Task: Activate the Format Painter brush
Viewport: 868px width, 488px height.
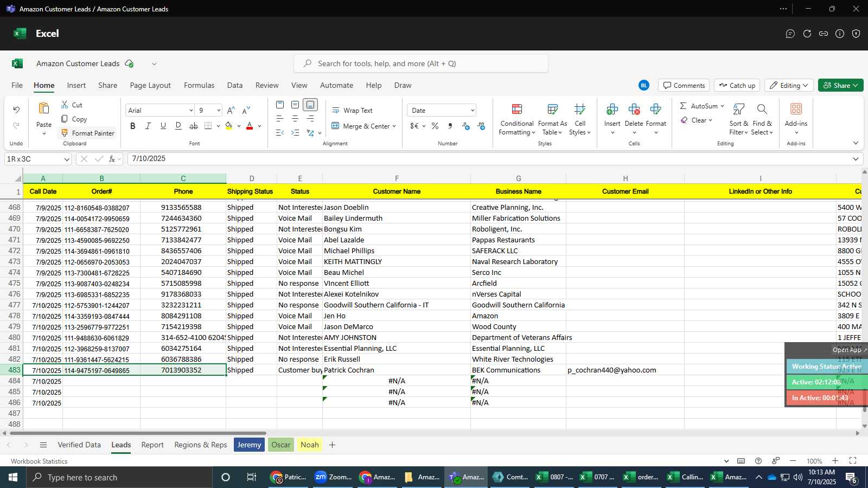Action: point(87,133)
